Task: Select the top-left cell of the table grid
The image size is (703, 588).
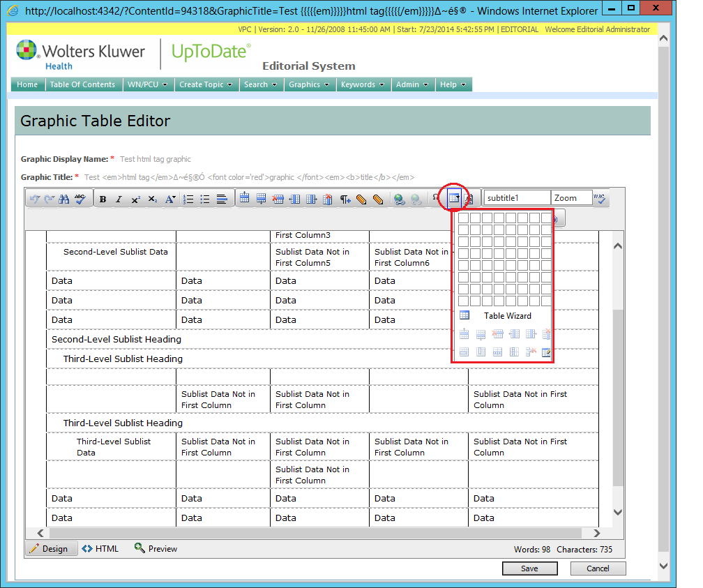Action: (x=464, y=218)
